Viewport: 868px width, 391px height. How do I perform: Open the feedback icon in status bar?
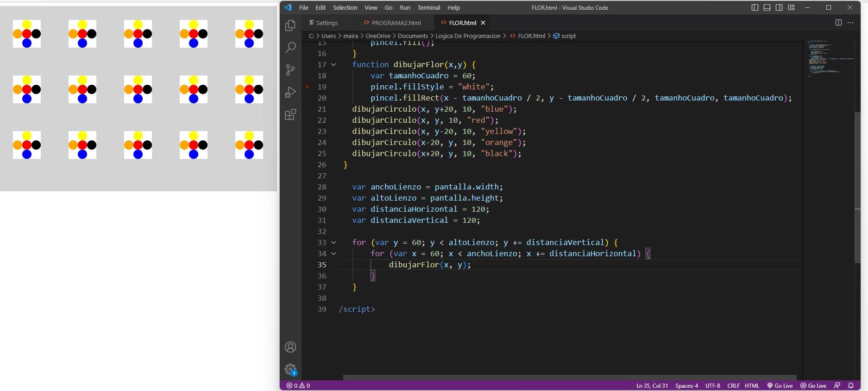[837, 385]
